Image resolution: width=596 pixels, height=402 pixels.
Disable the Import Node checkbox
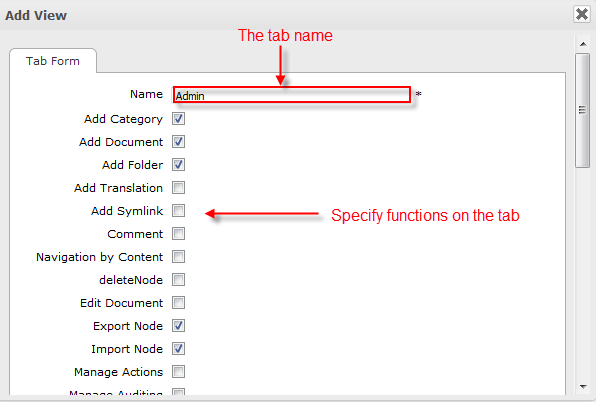pos(178,348)
